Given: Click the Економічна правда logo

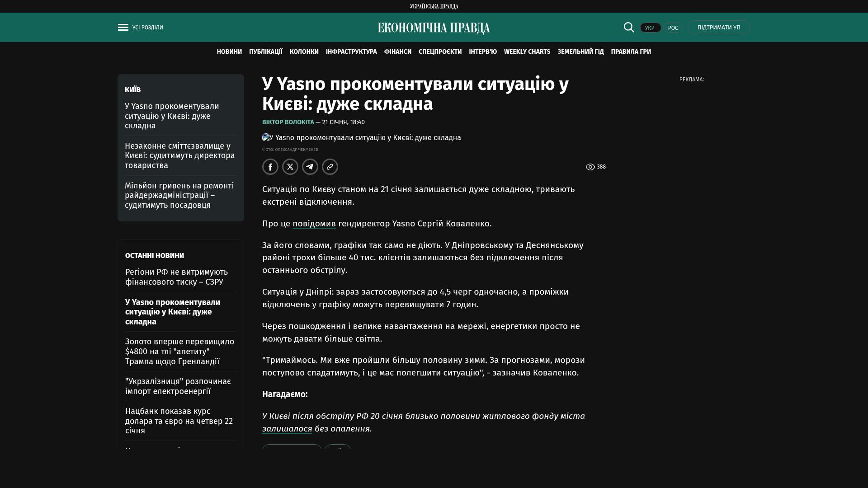Looking at the screenshot, I should point(434,28).
